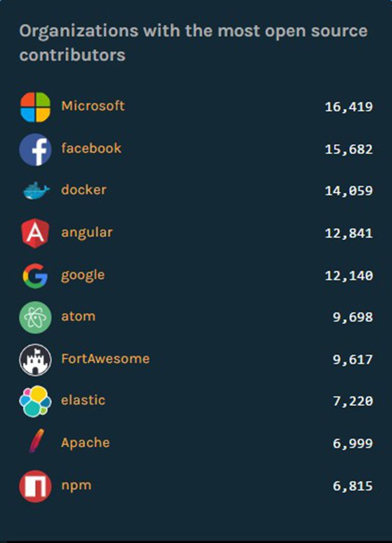Click the FortAwesome castle icon
392x543 pixels.
35,360
